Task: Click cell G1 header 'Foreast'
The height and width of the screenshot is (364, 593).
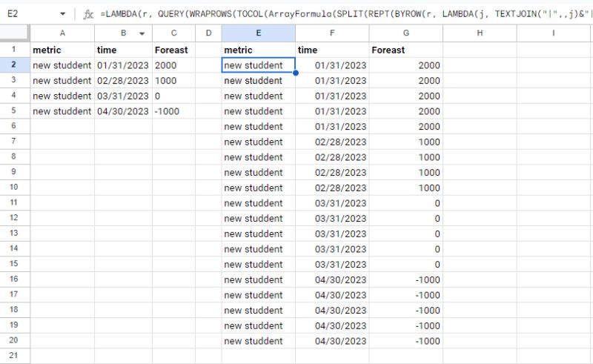Action: click(x=405, y=50)
